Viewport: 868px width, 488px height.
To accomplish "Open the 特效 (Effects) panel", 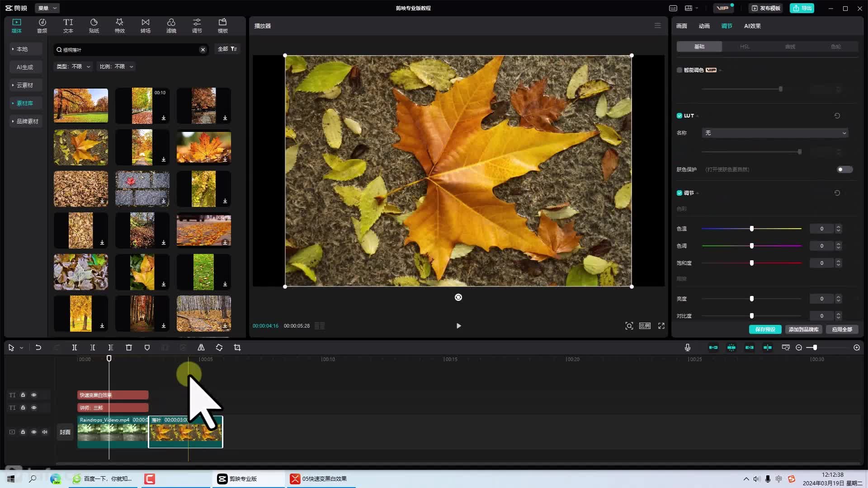I will coord(119,26).
